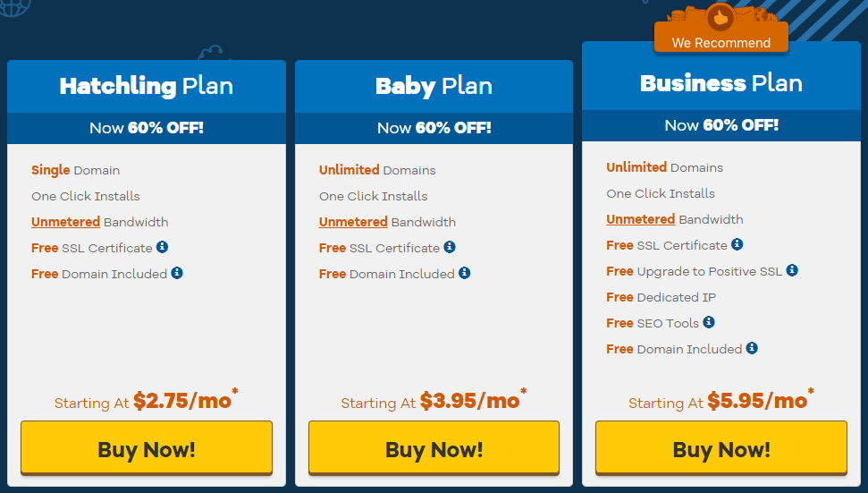This screenshot has width=868, height=493.
Task: View info icon beside Business Free Domain Included
Action: [752, 348]
